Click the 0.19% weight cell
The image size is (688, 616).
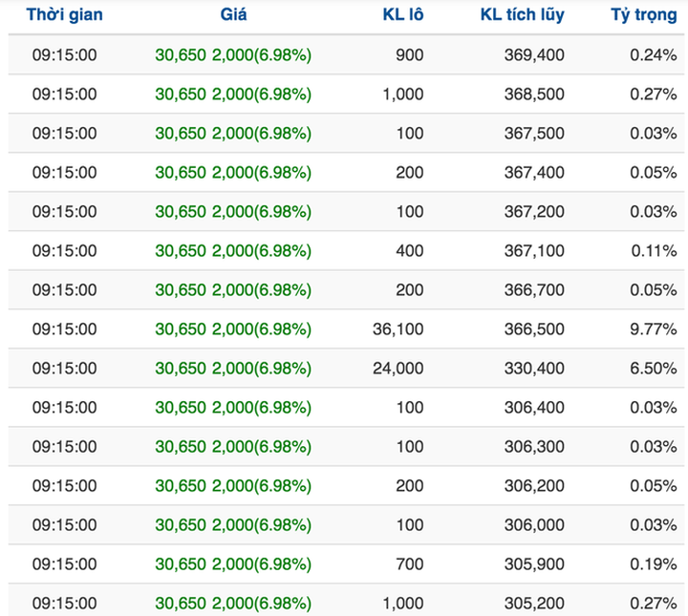[653, 564]
